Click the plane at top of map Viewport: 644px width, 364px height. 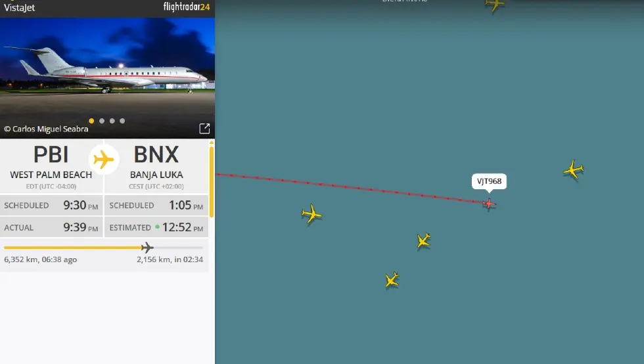point(494,5)
